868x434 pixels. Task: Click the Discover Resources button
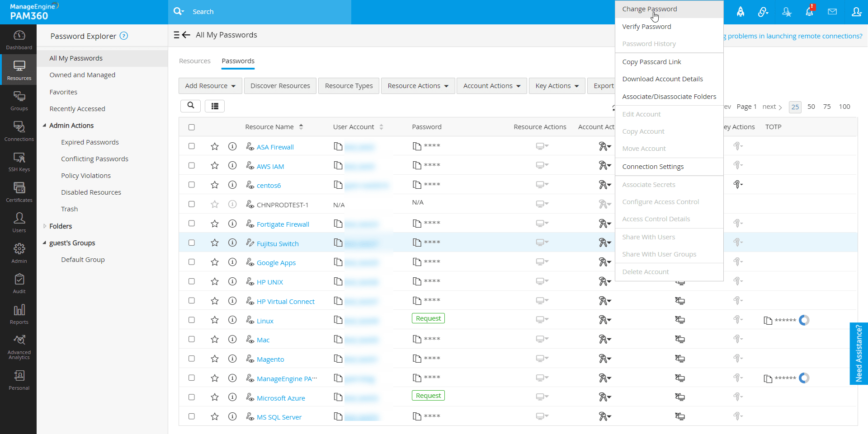pos(280,86)
